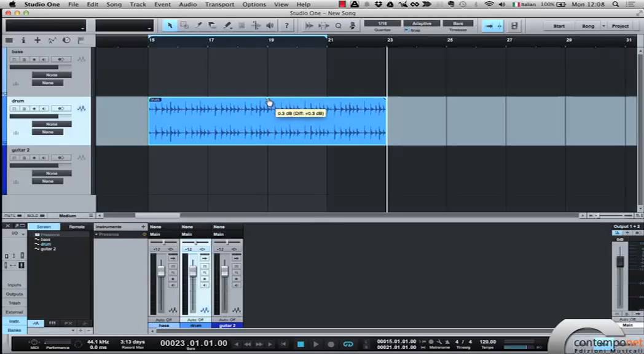Click the quantize zoom magnifier icon
644x354 pixels.
click(x=338, y=26)
